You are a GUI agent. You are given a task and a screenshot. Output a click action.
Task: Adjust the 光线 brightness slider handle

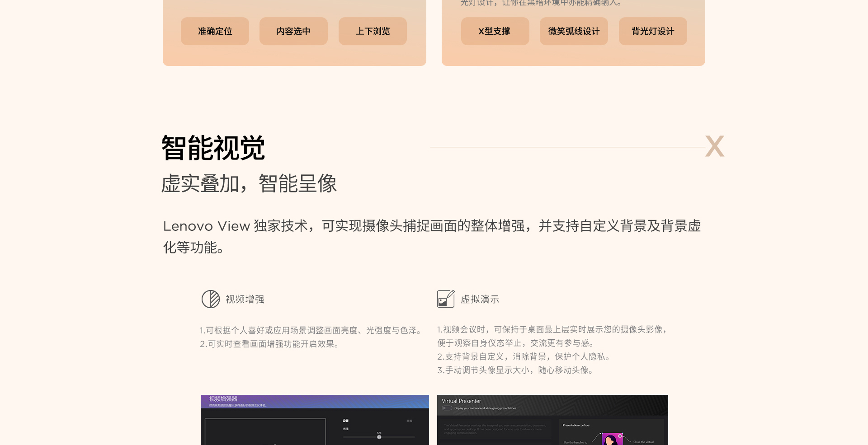379,437
